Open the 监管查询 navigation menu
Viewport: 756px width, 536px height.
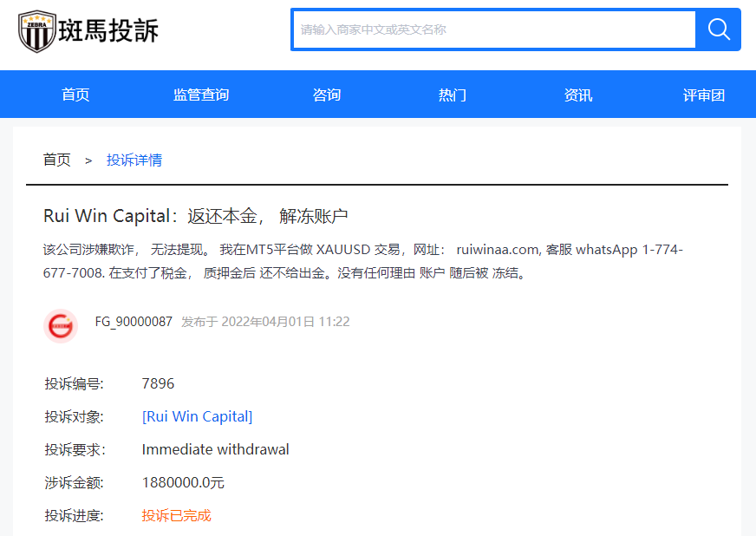[x=200, y=95]
